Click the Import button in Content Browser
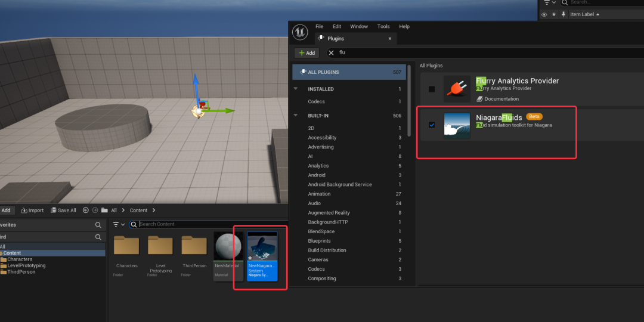644x322 pixels. [32, 210]
